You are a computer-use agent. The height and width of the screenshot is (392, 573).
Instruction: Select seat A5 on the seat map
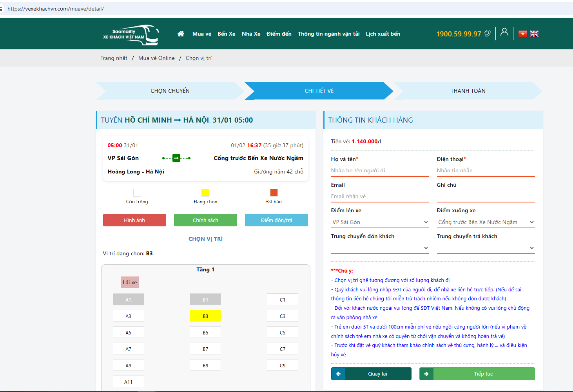click(x=128, y=332)
